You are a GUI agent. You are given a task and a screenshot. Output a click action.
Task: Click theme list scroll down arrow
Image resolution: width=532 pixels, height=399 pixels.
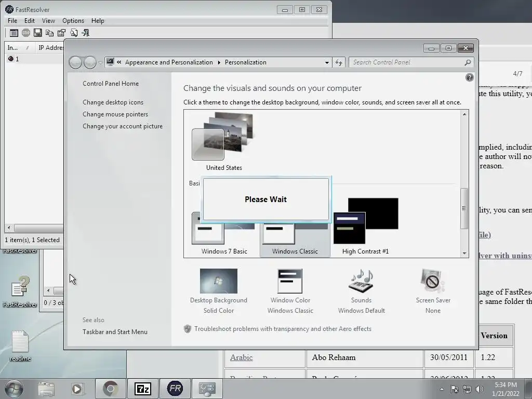(x=464, y=253)
